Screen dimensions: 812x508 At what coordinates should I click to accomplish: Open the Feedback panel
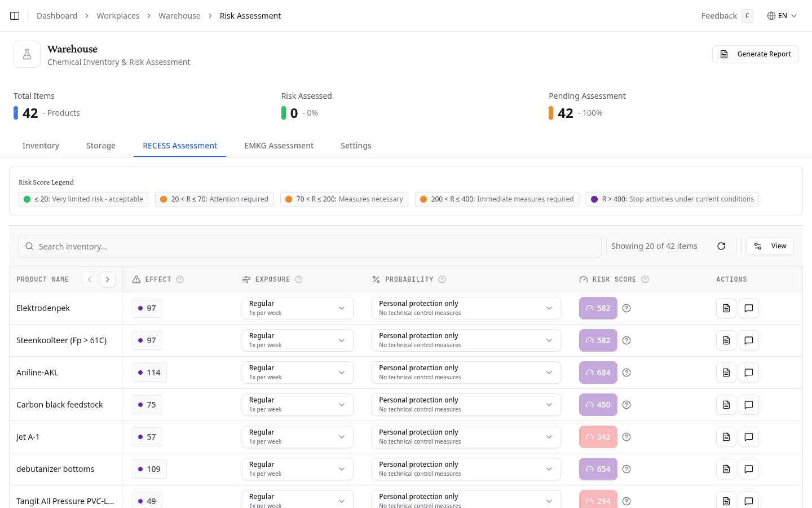(719, 15)
